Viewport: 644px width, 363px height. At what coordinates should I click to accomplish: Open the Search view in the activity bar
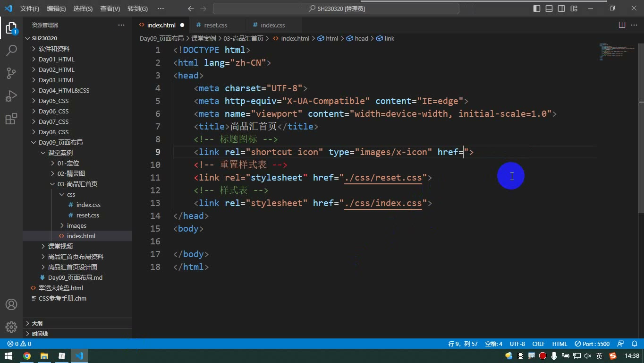pyautogui.click(x=11, y=50)
